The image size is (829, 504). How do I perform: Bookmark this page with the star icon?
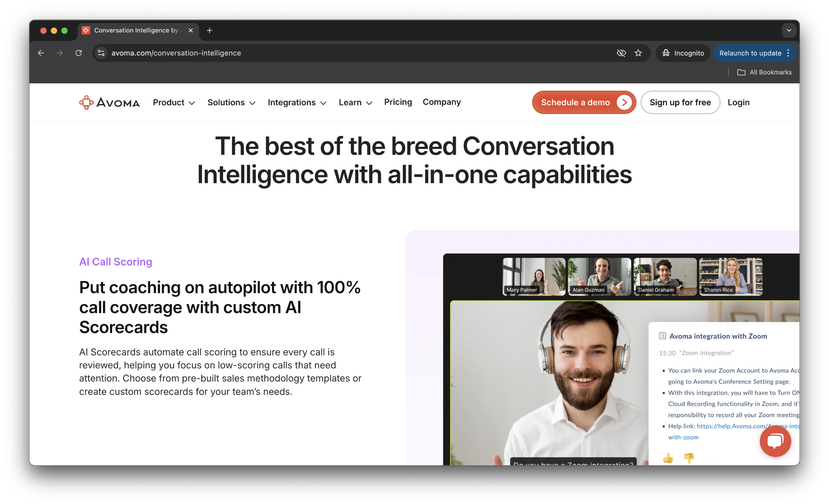pos(638,53)
